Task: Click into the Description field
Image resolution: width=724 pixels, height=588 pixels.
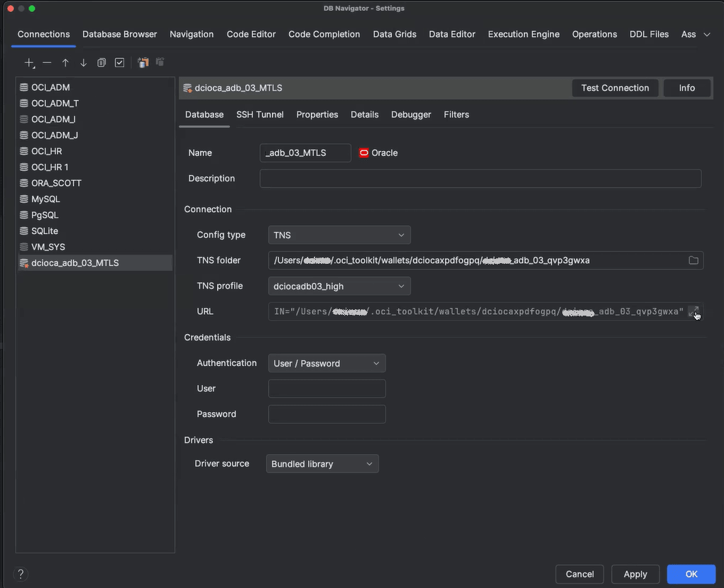Action: (480, 178)
